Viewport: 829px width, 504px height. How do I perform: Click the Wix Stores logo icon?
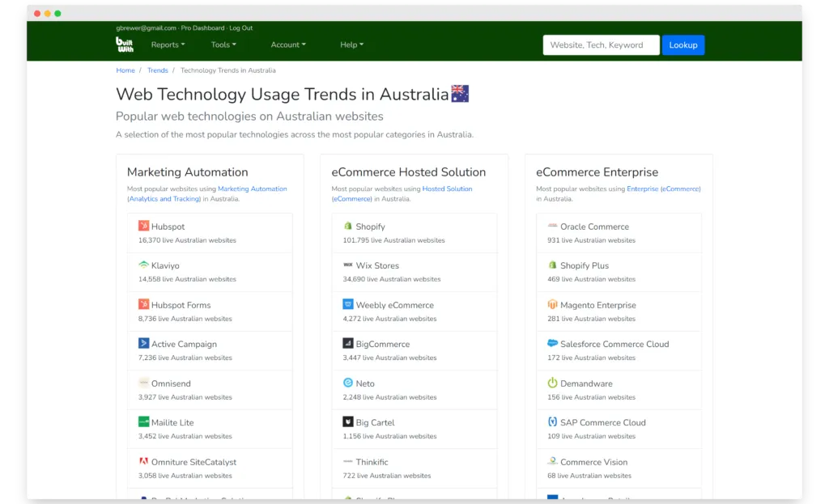click(x=348, y=265)
